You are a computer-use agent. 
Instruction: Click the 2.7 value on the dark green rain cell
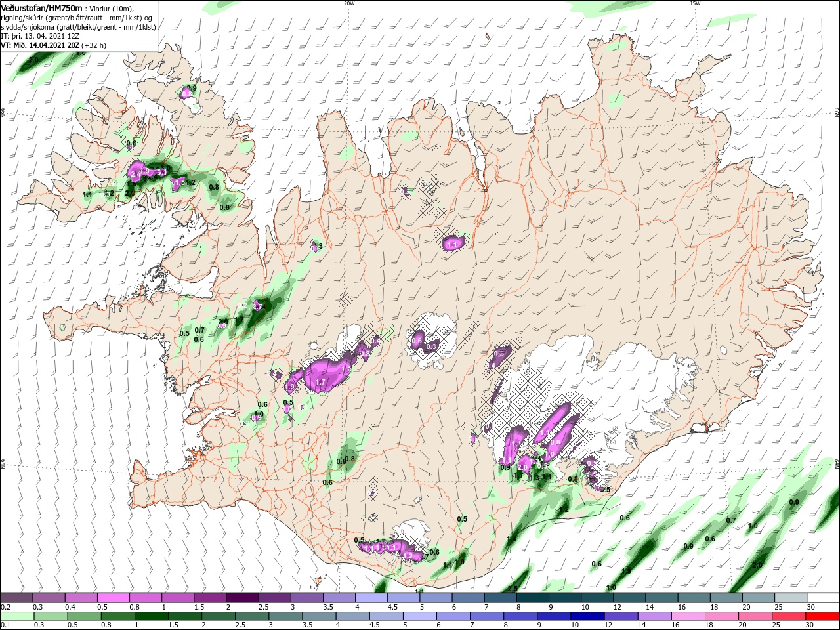click(x=257, y=306)
